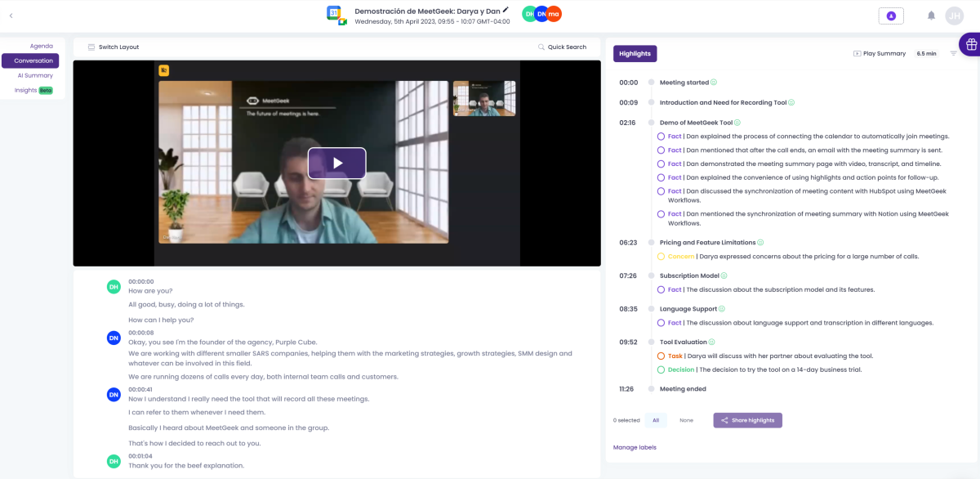Go back using the top-left arrow

11,16
